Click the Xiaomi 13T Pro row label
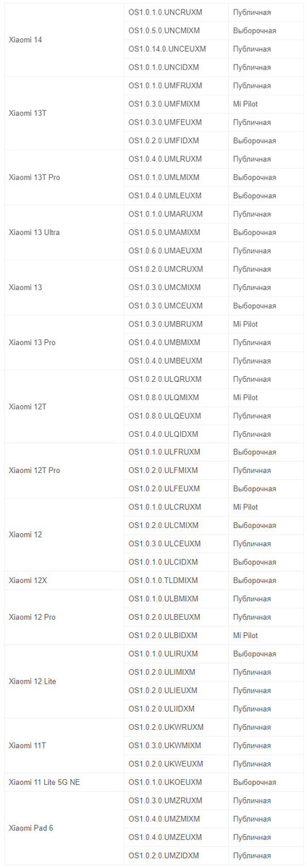 pyautogui.click(x=64, y=177)
